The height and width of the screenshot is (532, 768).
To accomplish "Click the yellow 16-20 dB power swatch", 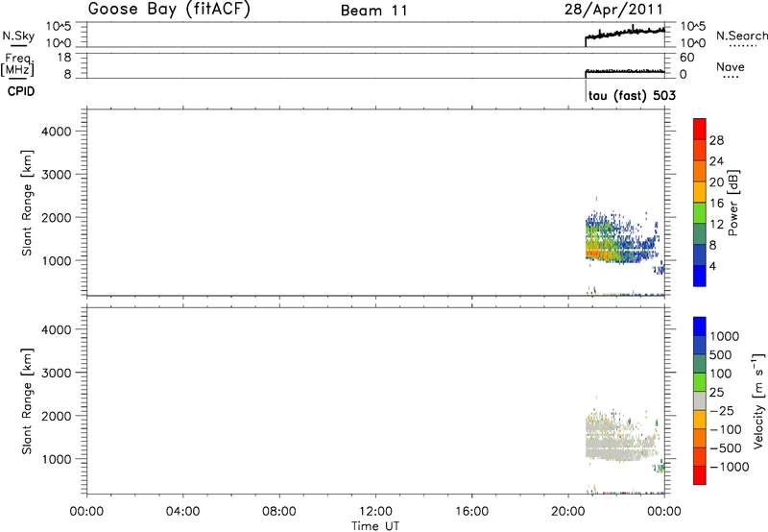I will [x=700, y=191].
